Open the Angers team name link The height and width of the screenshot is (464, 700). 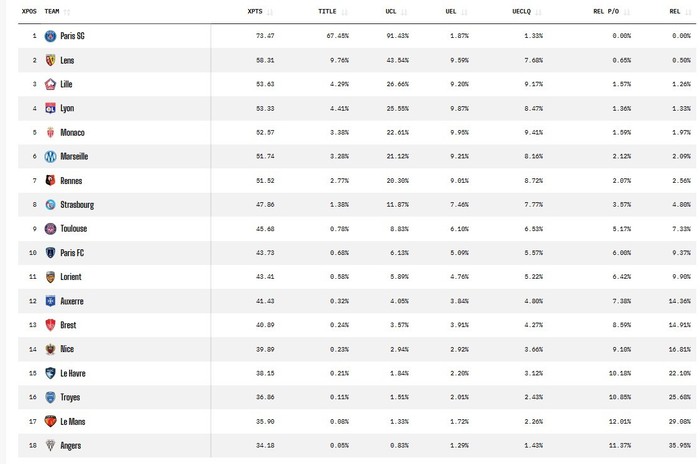pos(71,446)
